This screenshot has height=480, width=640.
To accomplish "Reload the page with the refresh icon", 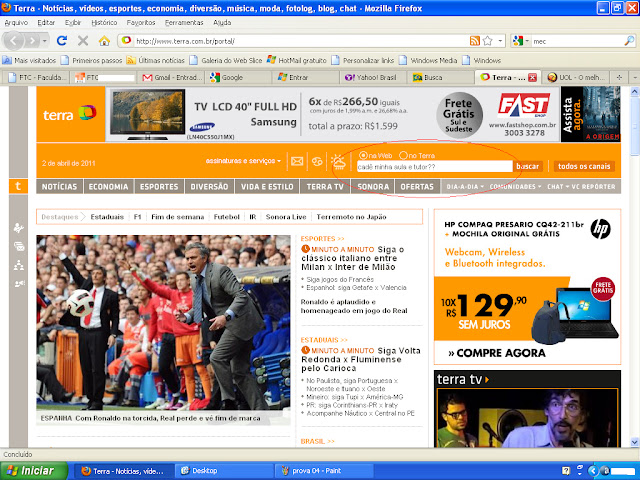I will pos(62,41).
